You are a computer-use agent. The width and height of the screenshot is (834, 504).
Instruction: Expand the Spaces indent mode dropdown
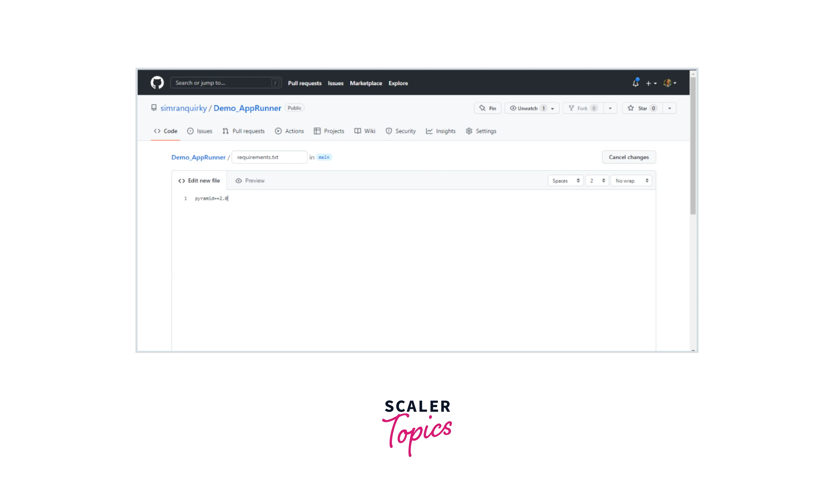tap(565, 181)
